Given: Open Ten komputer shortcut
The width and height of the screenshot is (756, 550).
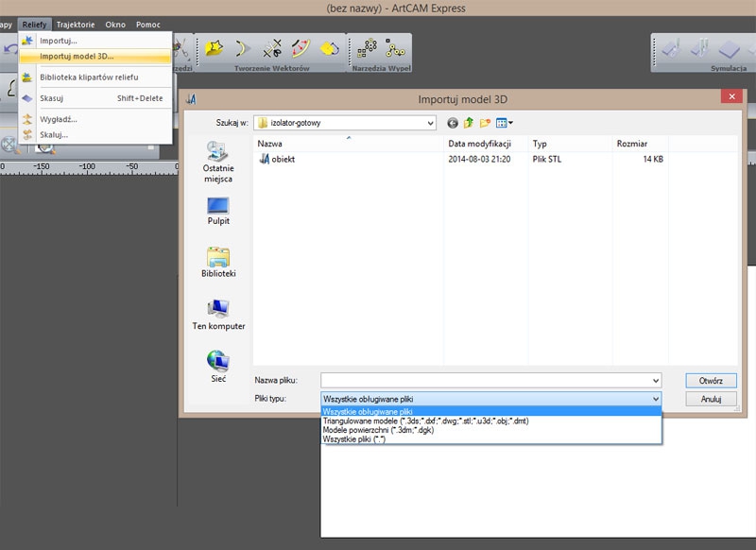Looking at the screenshot, I should point(218,315).
